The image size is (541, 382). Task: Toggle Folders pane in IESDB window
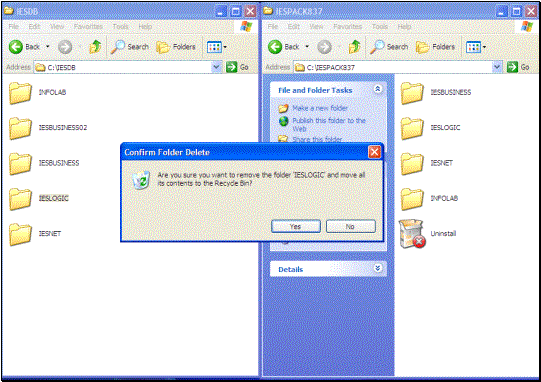point(176,47)
